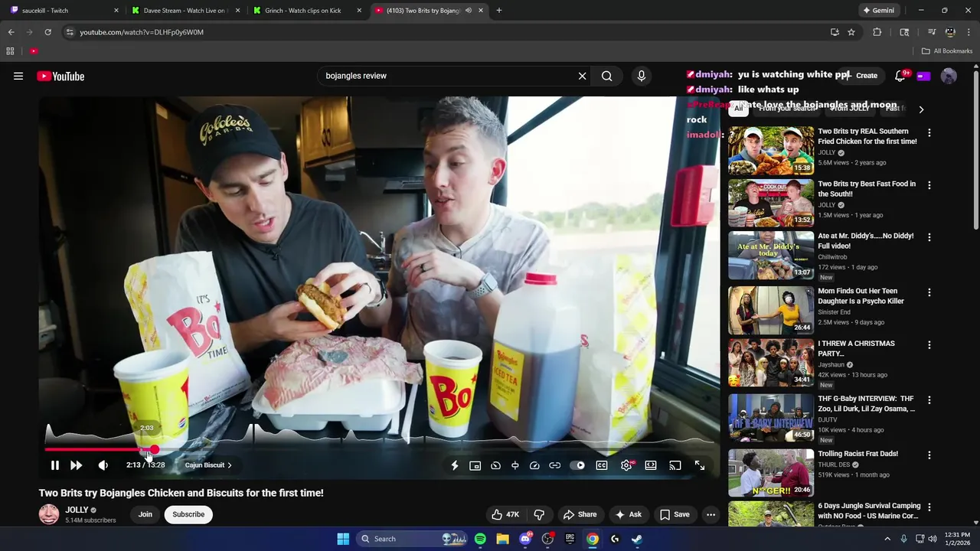
Task: Seek on the red video progress bar
Action: point(381,450)
